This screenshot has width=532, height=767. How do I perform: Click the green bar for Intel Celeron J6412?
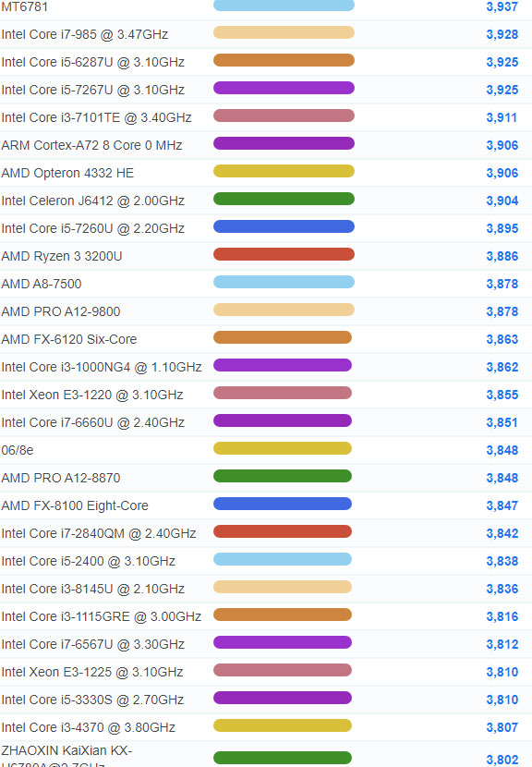tap(284, 199)
